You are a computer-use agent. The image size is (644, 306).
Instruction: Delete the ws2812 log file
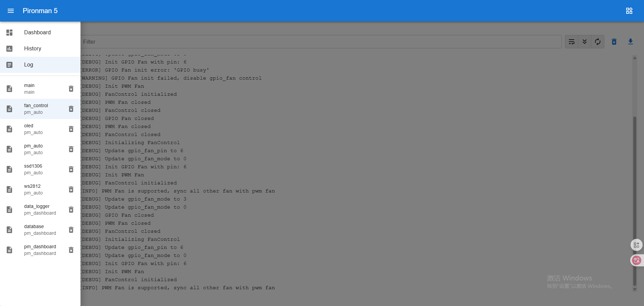coord(71,189)
